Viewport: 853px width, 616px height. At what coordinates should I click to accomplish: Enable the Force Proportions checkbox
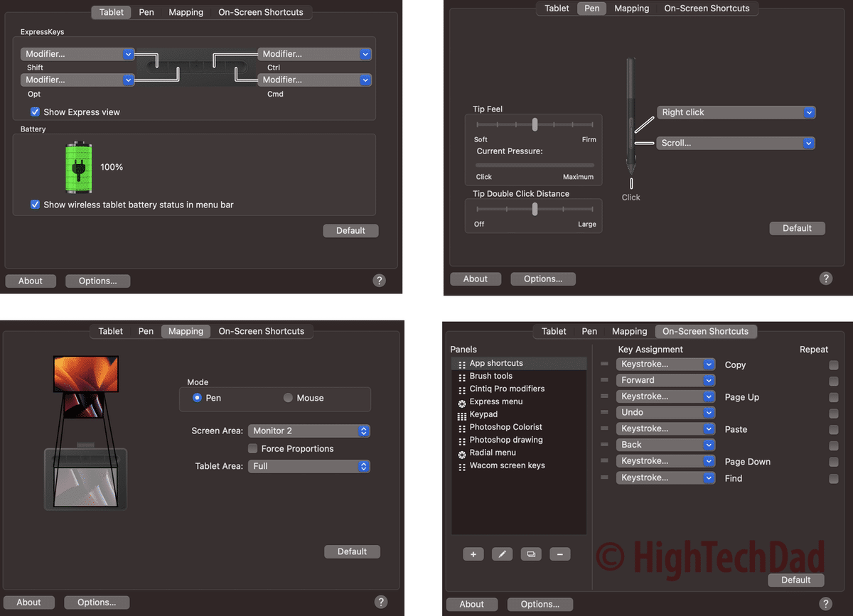point(252,448)
